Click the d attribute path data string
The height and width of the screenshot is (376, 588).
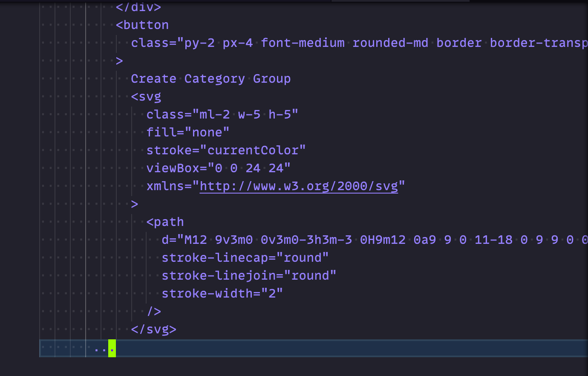tap(341, 240)
